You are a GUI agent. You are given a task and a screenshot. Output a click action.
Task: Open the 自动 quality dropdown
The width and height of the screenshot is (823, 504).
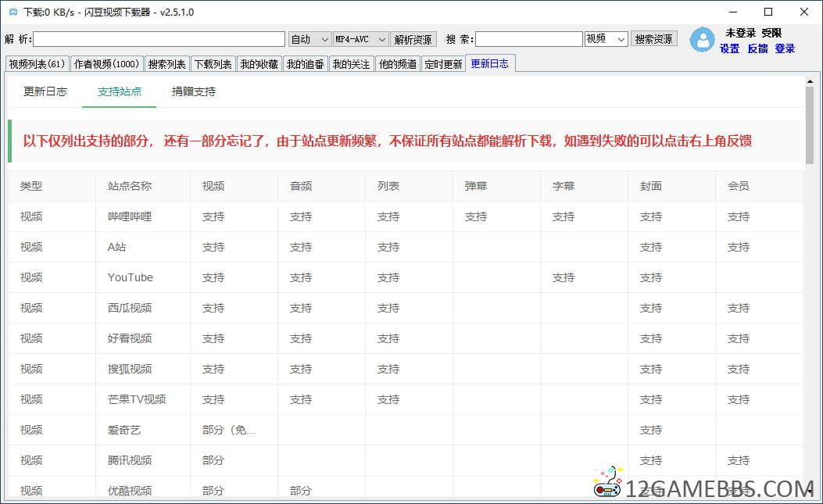pos(310,39)
